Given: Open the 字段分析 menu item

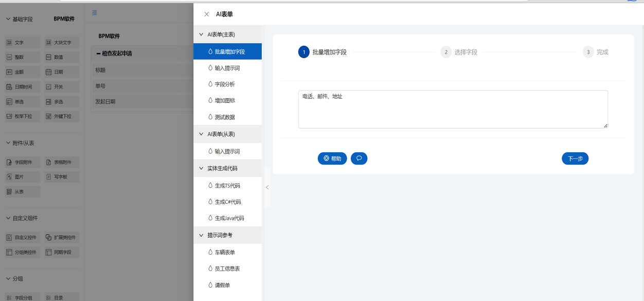Looking at the screenshot, I should pyautogui.click(x=225, y=84).
